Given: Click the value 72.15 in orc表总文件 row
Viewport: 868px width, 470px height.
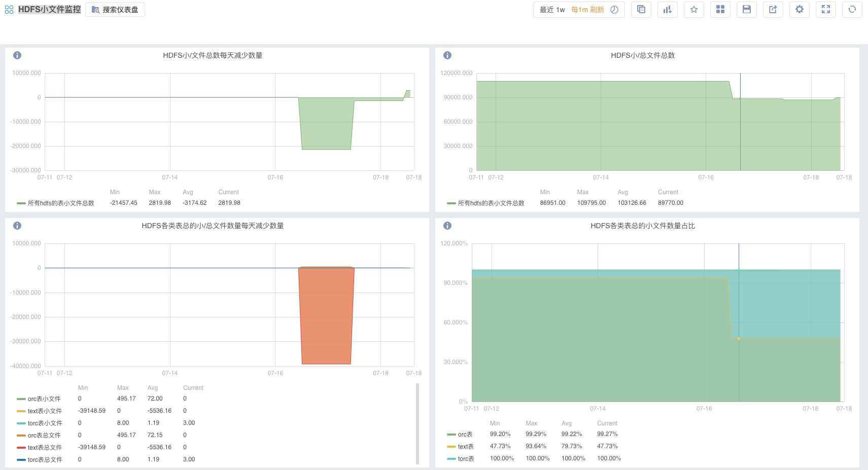Looking at the screenshot, I should pyautogui.click(x=155, y=435).
